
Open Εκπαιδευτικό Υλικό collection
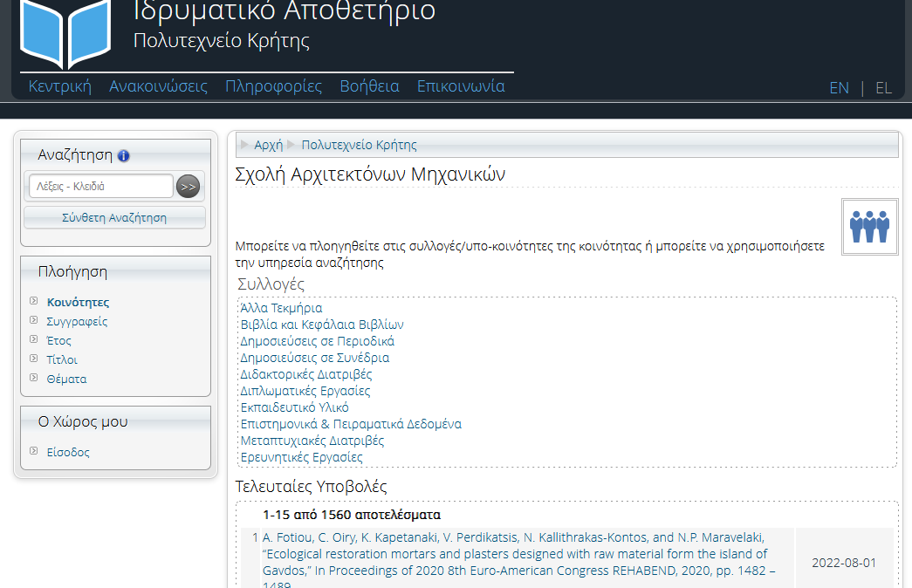[295, 407]
